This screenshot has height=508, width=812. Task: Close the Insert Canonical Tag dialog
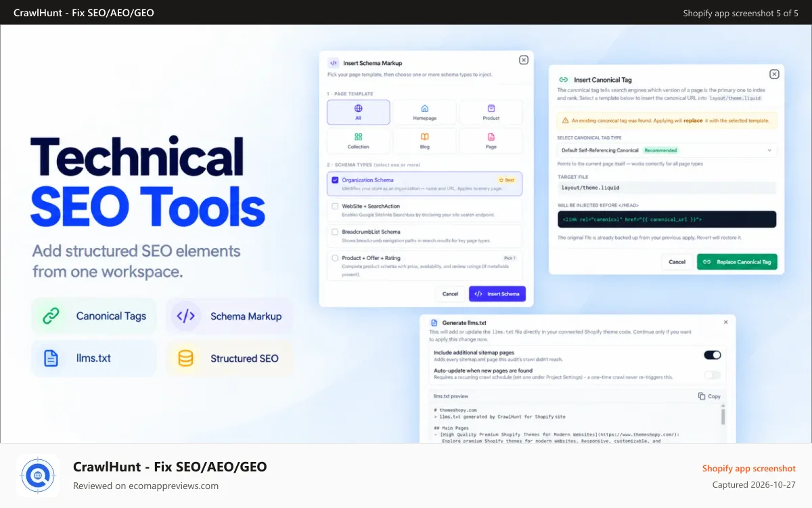point(774,75)
